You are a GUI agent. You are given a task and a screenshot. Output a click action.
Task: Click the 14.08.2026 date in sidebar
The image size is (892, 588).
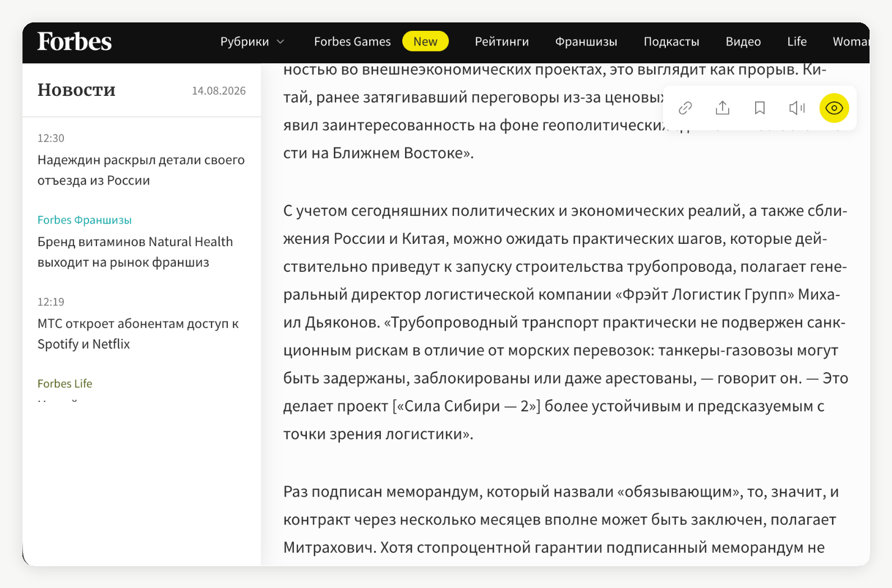click(219, 91)
